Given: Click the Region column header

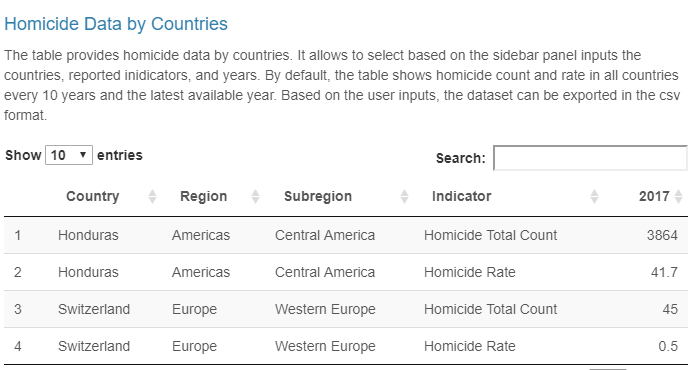Looking at the screenshot, I should (204, 196).
